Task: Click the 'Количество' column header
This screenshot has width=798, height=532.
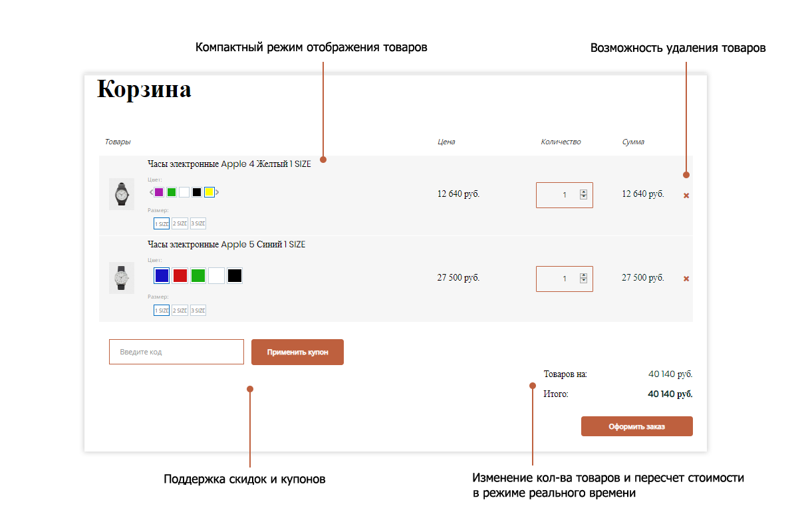Action: tap(561, 142)
